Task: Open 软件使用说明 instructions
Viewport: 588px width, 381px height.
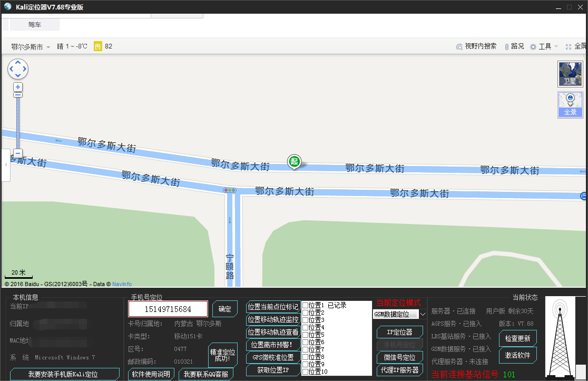Action: coord(151,374)
